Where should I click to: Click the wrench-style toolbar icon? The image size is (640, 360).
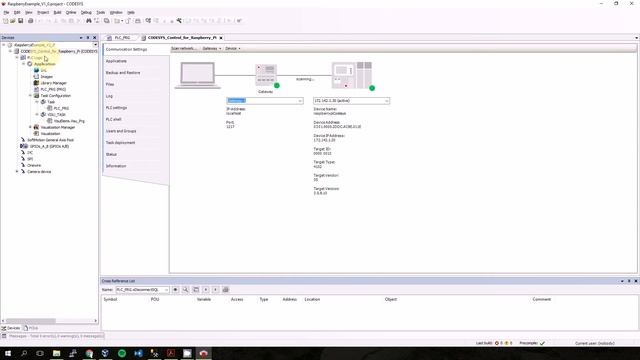pyautogui.click(x=179, y=21)
